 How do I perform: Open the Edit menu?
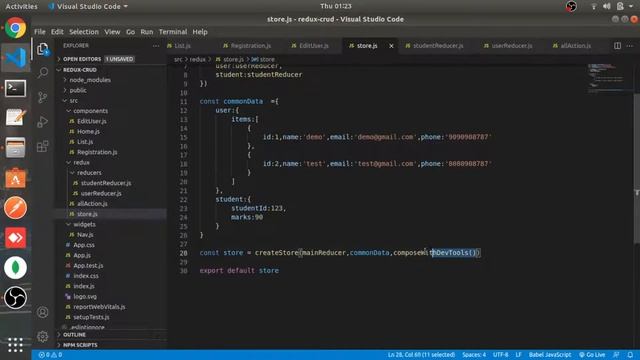pos(57,32)
